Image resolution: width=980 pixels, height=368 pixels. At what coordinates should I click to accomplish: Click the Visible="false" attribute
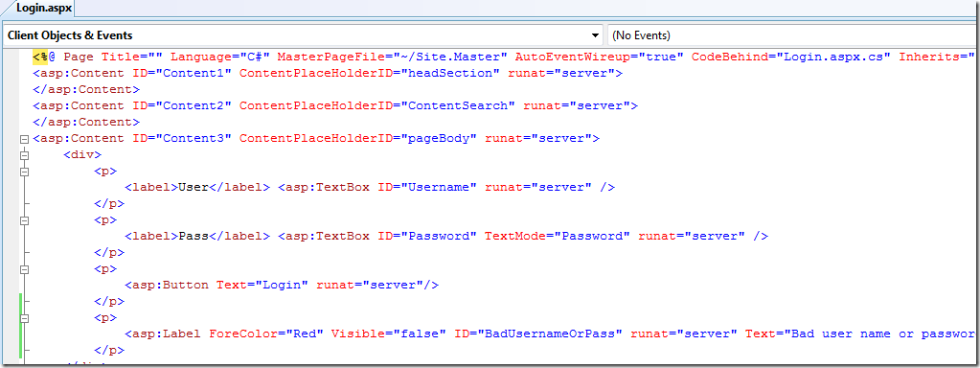388,334
